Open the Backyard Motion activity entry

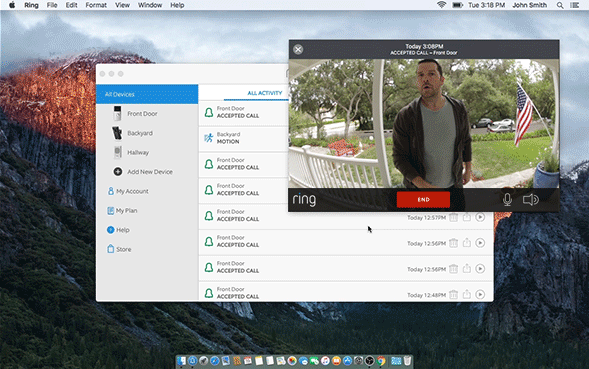pyautogui.click(x=243, y=138)
